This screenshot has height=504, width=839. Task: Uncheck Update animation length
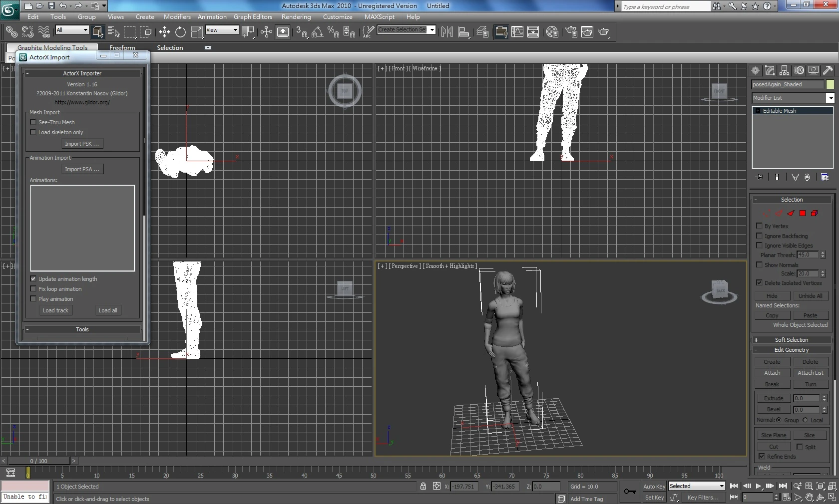(x=33, y=279)
